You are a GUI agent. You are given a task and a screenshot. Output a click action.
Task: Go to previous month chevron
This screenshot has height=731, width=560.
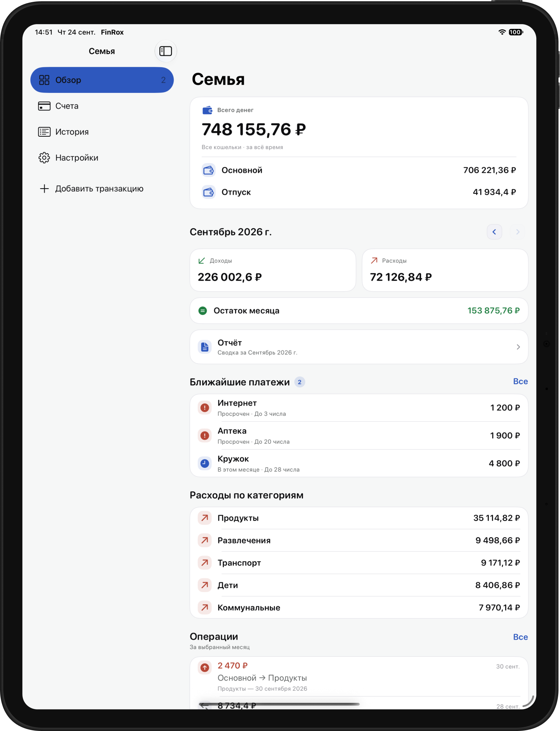494,232
